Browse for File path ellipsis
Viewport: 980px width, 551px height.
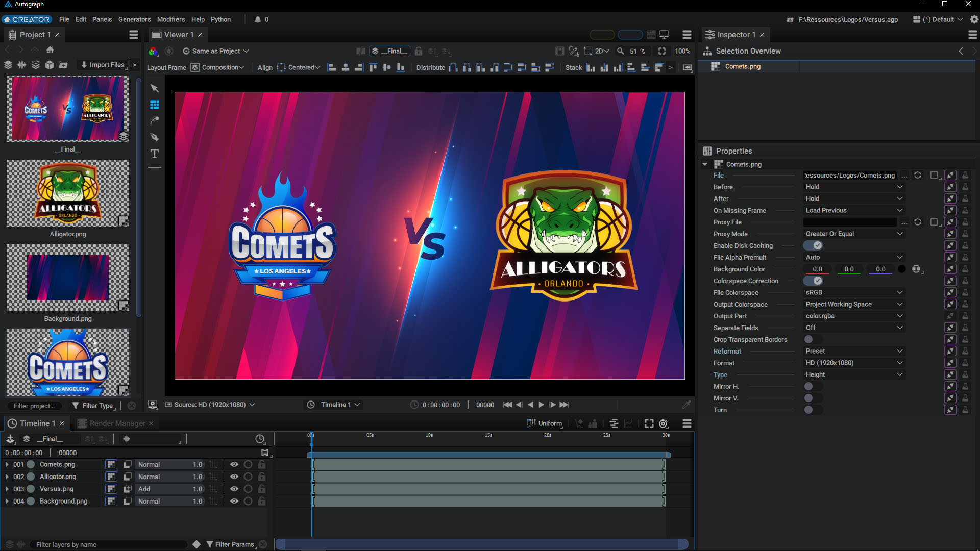904,176
